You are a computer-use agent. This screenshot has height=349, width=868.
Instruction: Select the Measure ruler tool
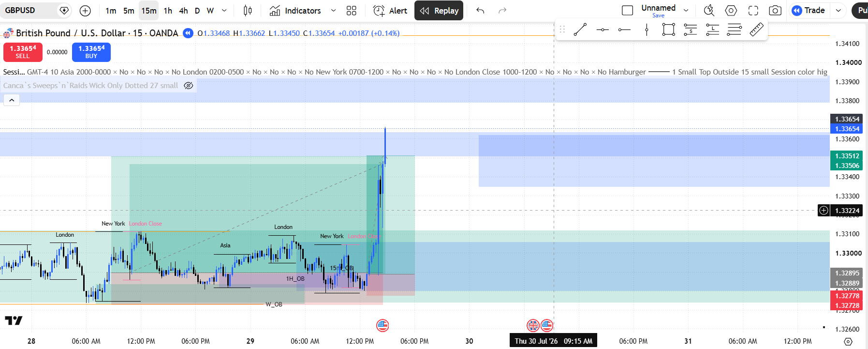[x=757, y=30]
